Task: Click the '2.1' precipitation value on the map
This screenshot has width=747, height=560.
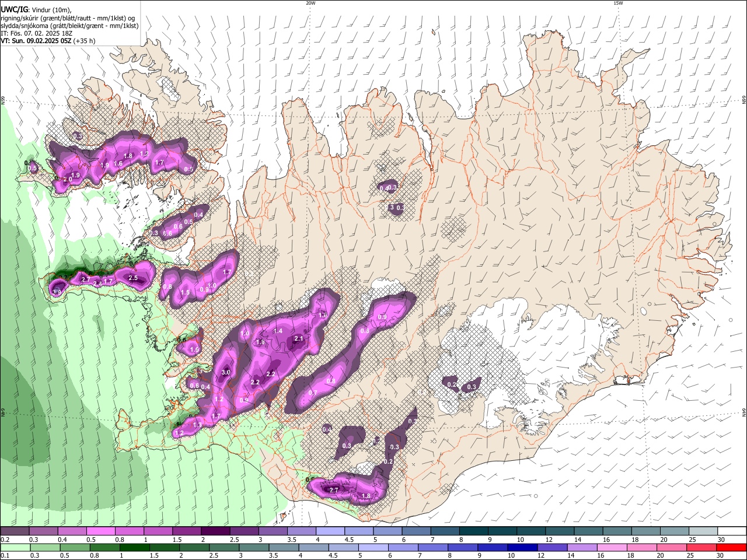Action: coord(299,338)
